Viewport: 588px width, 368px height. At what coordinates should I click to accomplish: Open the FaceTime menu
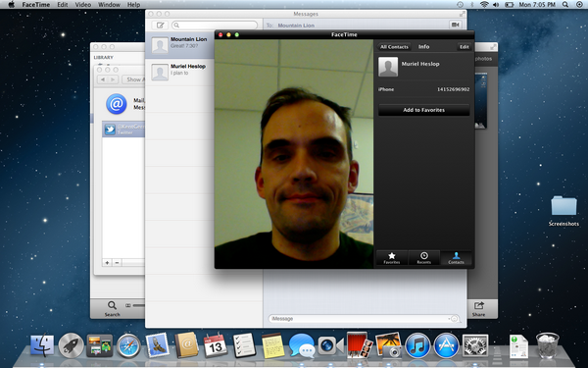[36, 5]
